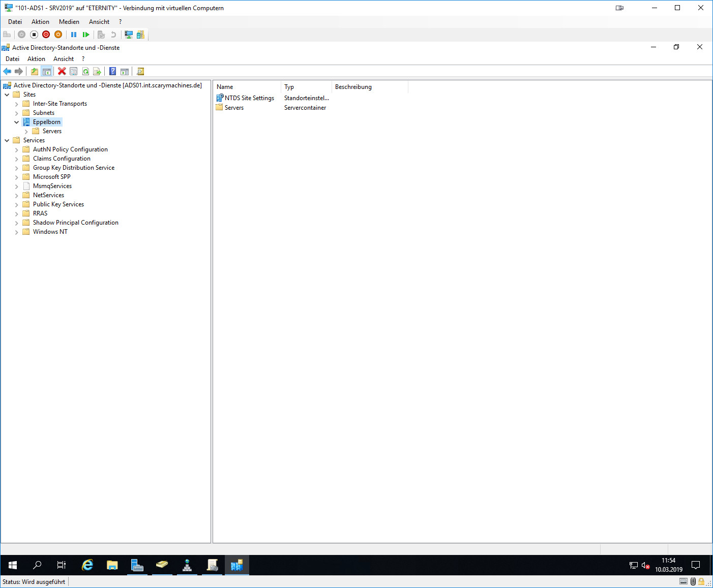
Task: Select the Subnets folder in the tree
Action: coord(44,113)
